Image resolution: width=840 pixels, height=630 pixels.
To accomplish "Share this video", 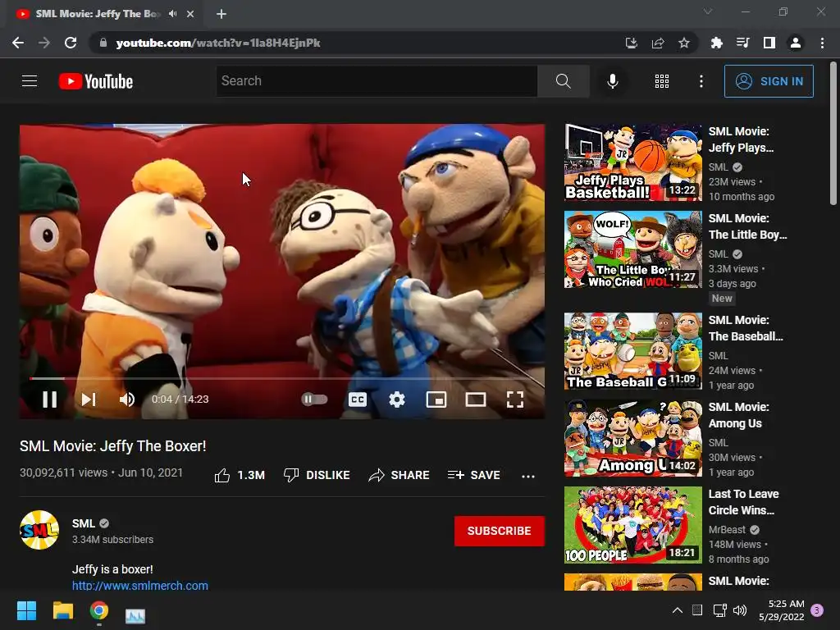I will coord(399,475).
